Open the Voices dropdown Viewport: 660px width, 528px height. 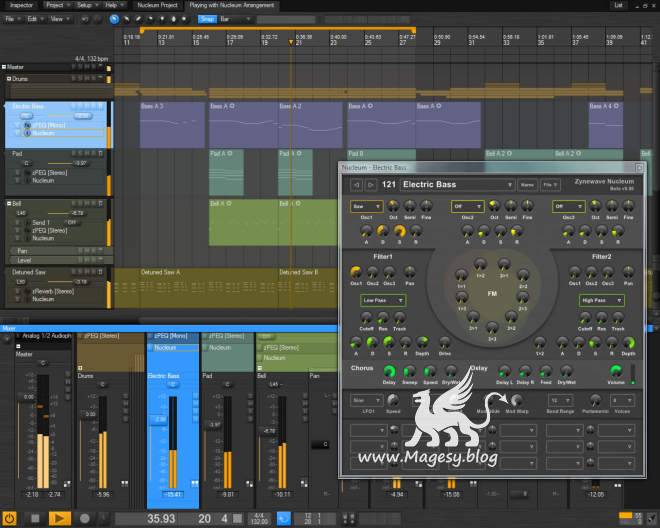[x=622, y=400]
